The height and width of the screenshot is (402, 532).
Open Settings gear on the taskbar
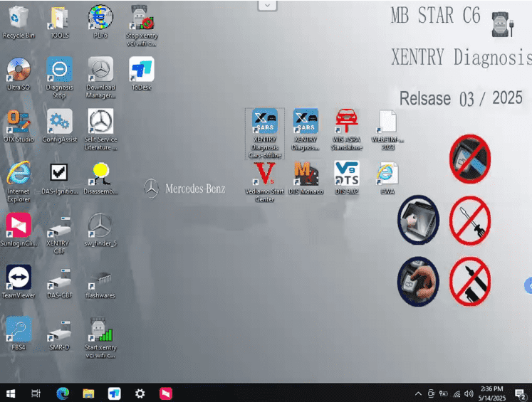[140, 393]
